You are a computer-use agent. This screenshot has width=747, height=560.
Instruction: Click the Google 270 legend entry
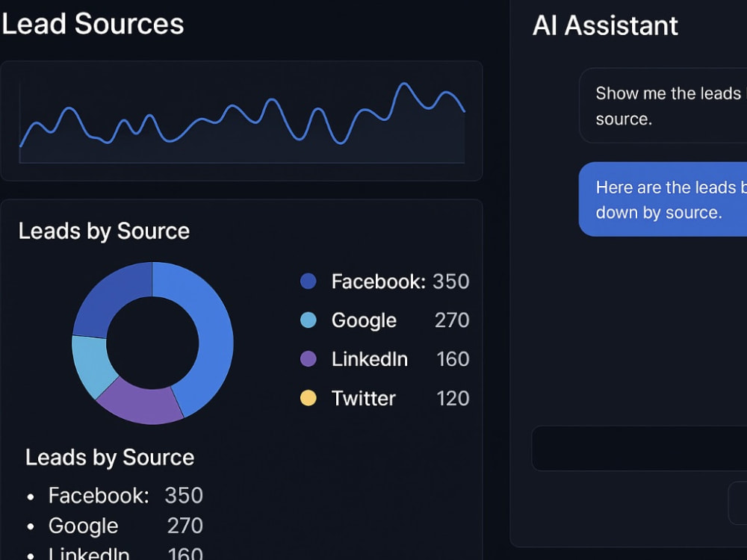(400, 320)
